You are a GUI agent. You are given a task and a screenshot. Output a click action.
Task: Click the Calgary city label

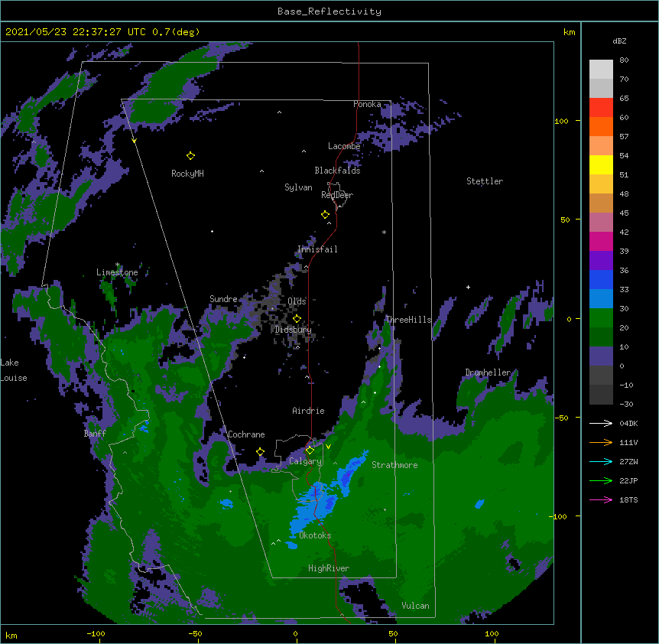(x=305, y=461)
